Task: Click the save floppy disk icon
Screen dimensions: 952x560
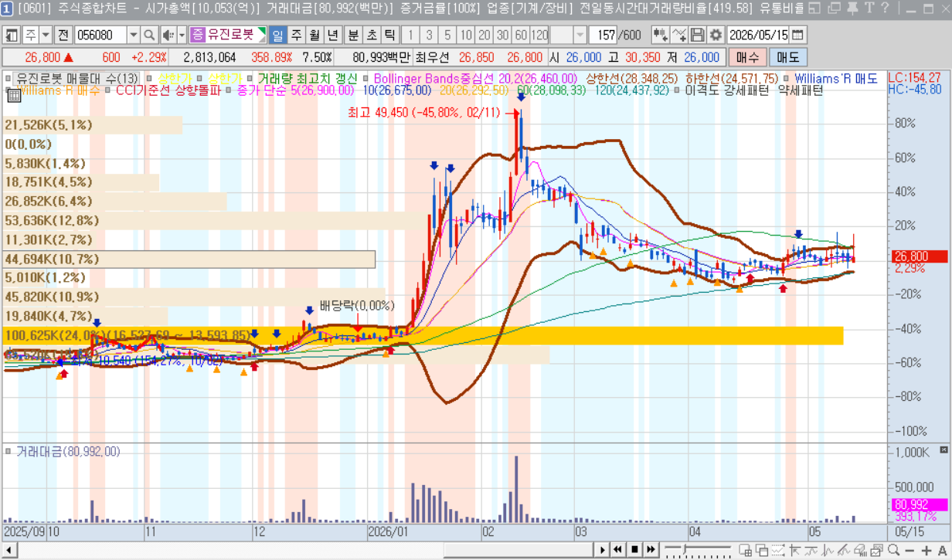Action: [698, 36]
